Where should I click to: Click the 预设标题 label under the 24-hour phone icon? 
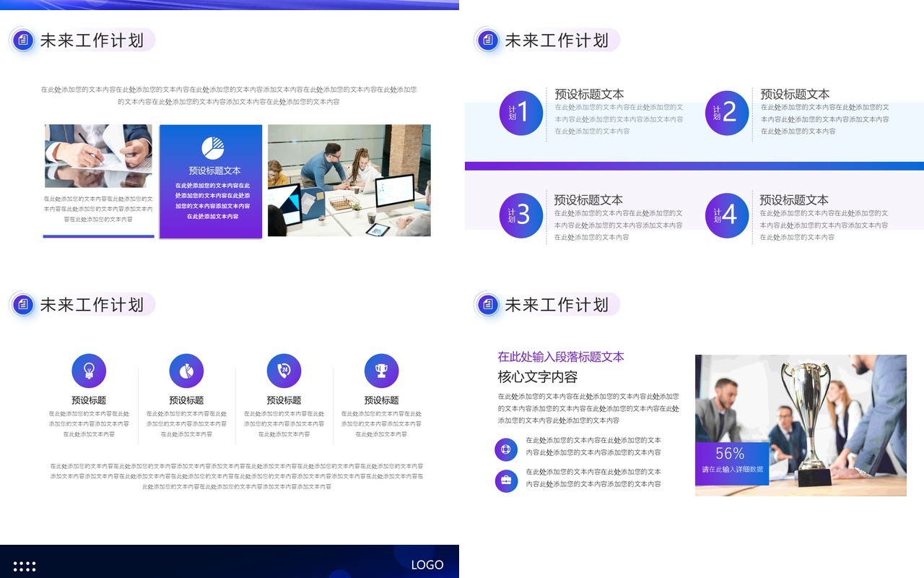[284, 400]
